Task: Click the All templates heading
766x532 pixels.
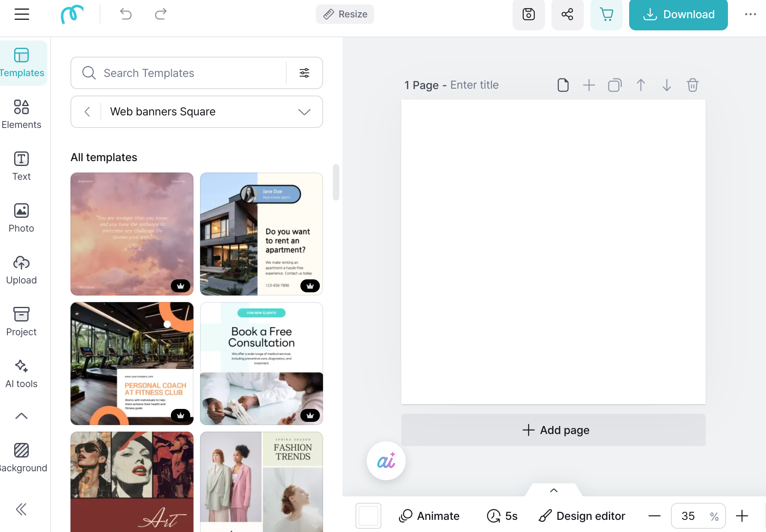Action: point(104,157)
